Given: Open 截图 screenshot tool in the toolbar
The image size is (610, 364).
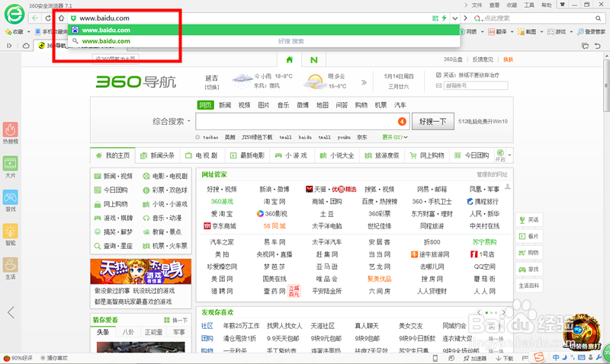Looking at the screenshot, I should coord(527,32).
